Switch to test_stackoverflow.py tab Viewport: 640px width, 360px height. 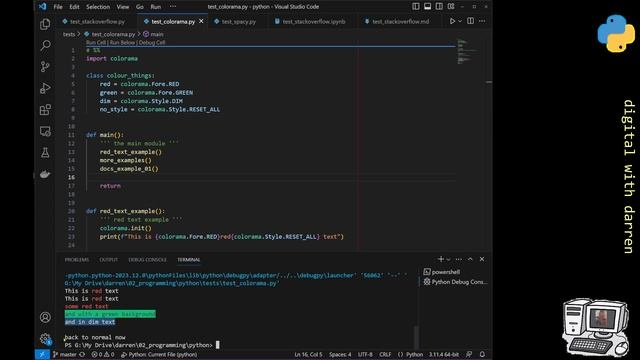click(x=97, y=21)
